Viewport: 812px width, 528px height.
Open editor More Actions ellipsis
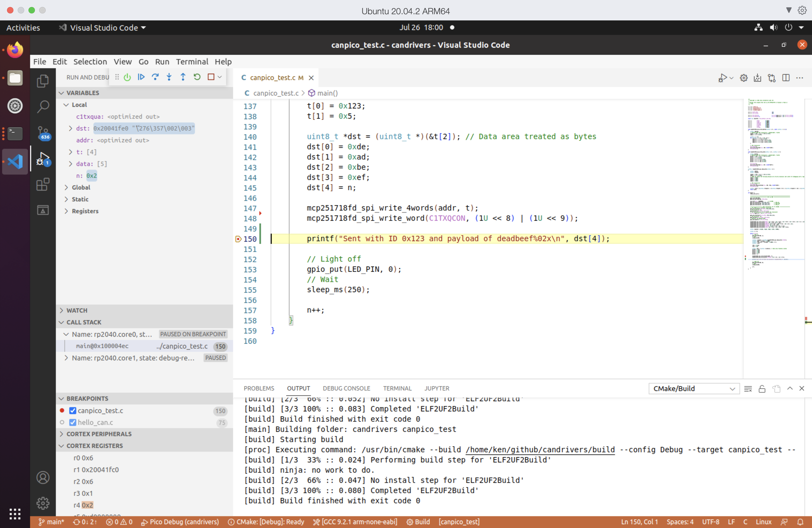click(x=799, y=78)
